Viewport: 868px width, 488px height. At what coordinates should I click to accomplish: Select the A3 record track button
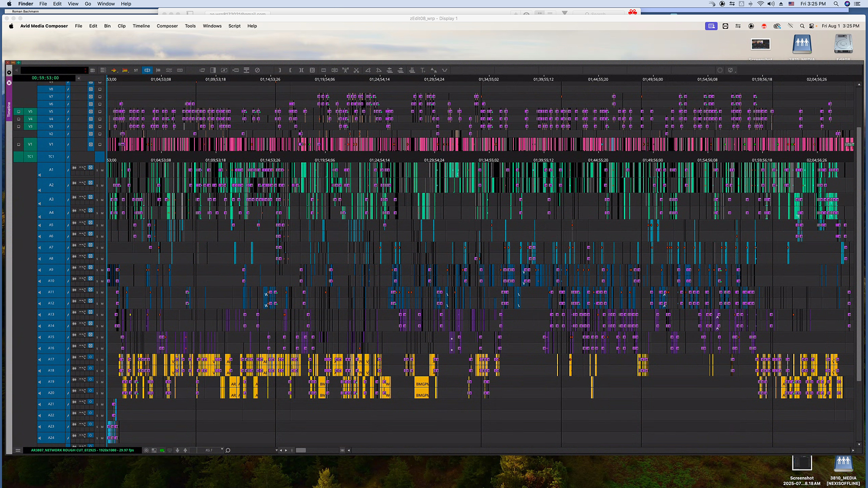[51, 200]
